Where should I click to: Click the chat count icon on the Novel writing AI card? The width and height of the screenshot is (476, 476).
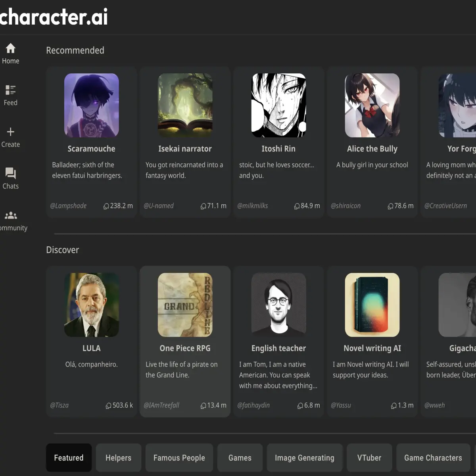tap(394, 406)
